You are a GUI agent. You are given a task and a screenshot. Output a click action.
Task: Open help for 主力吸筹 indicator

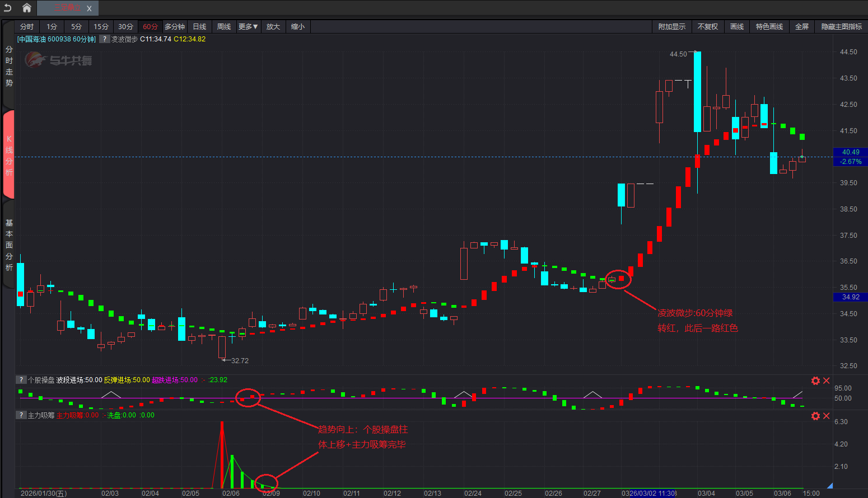(21, 415)
